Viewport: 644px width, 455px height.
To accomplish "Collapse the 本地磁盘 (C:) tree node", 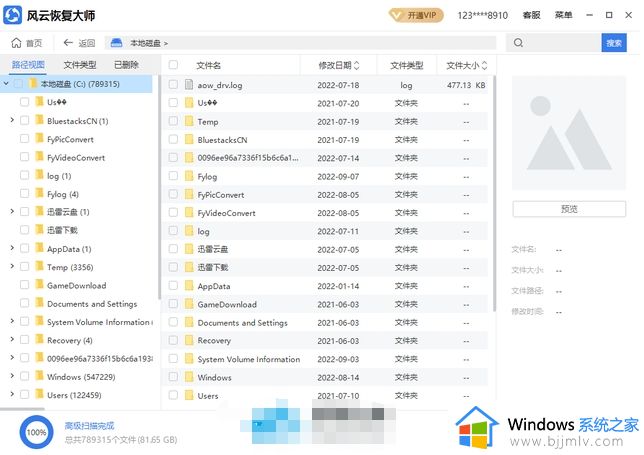I will coord(6,84).
